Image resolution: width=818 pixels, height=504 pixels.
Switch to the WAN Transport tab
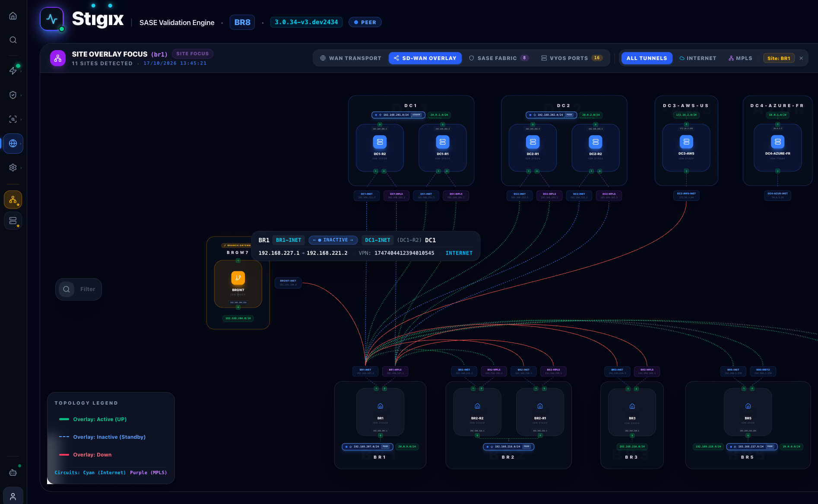(x=351, y=58)
